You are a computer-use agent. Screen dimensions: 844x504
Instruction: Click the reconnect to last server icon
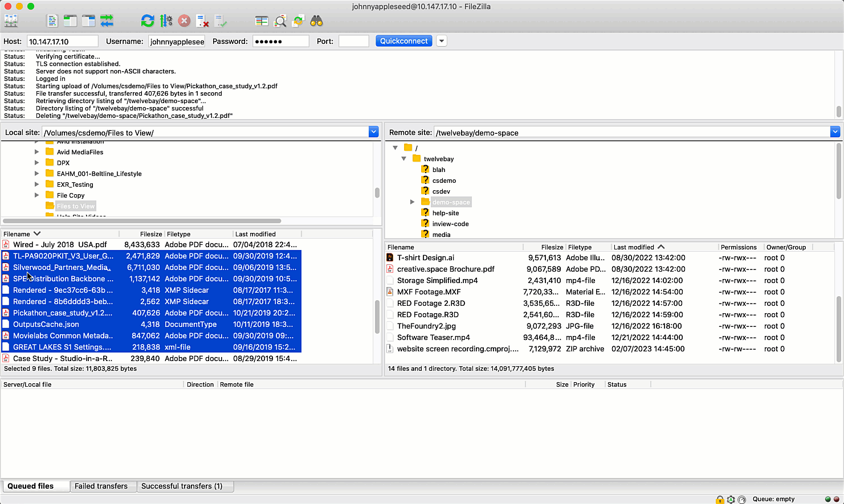(x=221, y=21)
